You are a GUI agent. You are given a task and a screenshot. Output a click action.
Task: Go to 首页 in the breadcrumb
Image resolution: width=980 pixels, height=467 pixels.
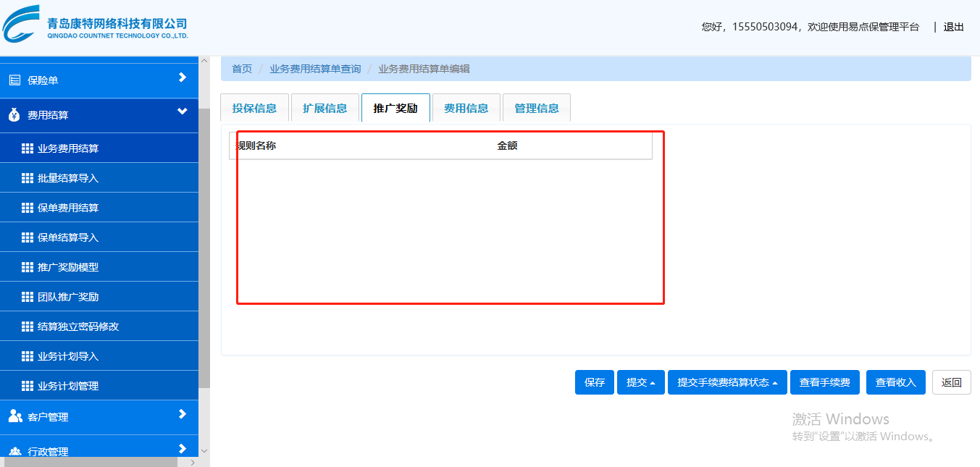click(242, 69)
